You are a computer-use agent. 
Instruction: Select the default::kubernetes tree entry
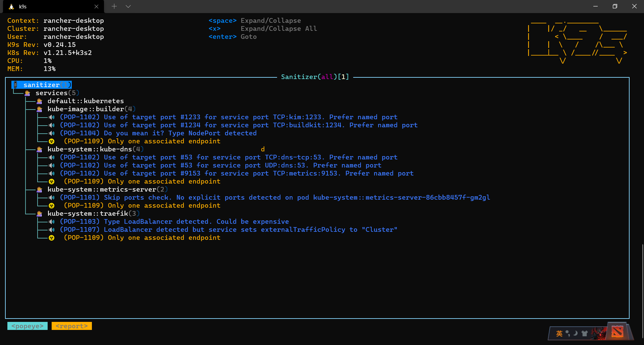86,101
